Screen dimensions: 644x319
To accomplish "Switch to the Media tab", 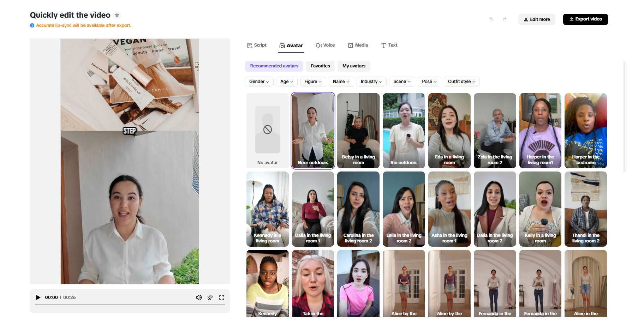I will [358, 45].
